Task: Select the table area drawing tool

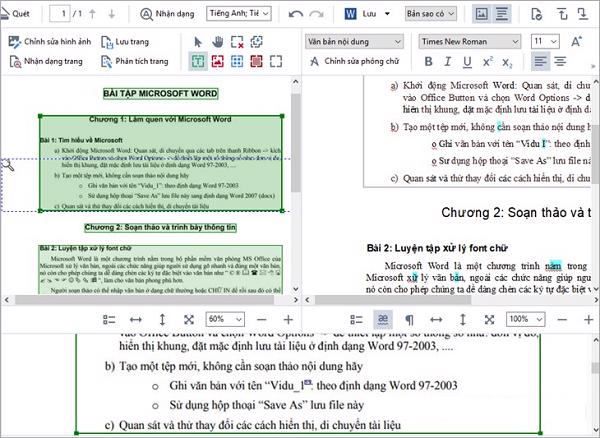Action: (237, 61)
